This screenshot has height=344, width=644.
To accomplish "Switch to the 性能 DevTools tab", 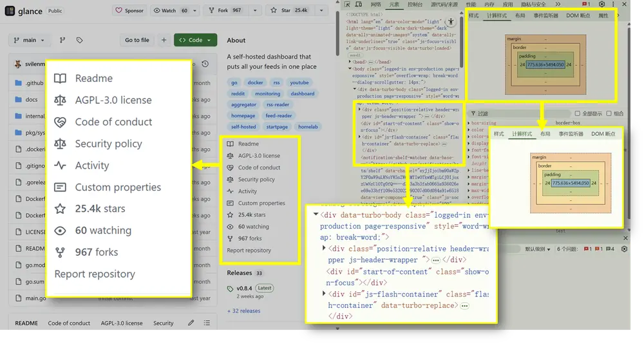I will coord(471,5).
